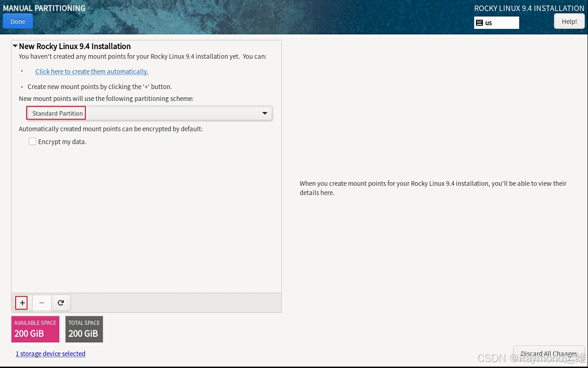The height and width of the screenshot is (368, 588).
Task: Click here to create them automatically link
Action: (x=91, y=72)
